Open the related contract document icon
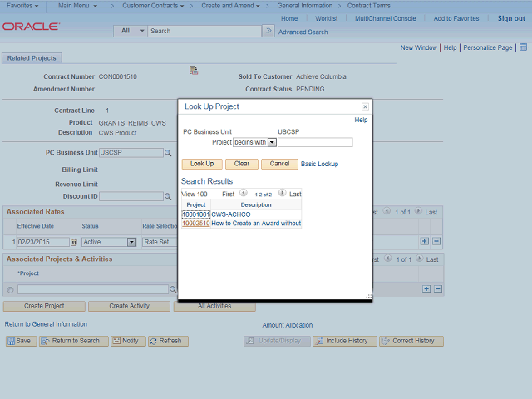The height and width of the screenshot is (399, 532). click(194, 71)
